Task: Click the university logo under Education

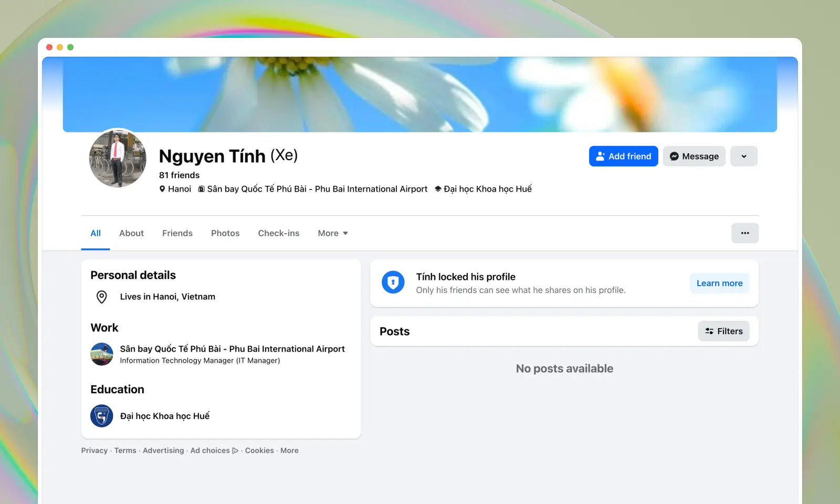Action: pos(102,416)
